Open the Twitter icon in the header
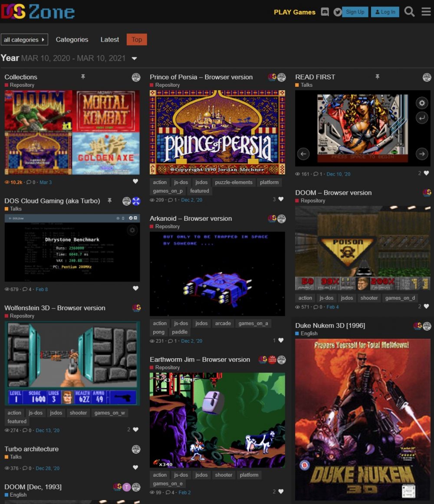The height and width of the screenshot is (504, 434). pos(337,12)
